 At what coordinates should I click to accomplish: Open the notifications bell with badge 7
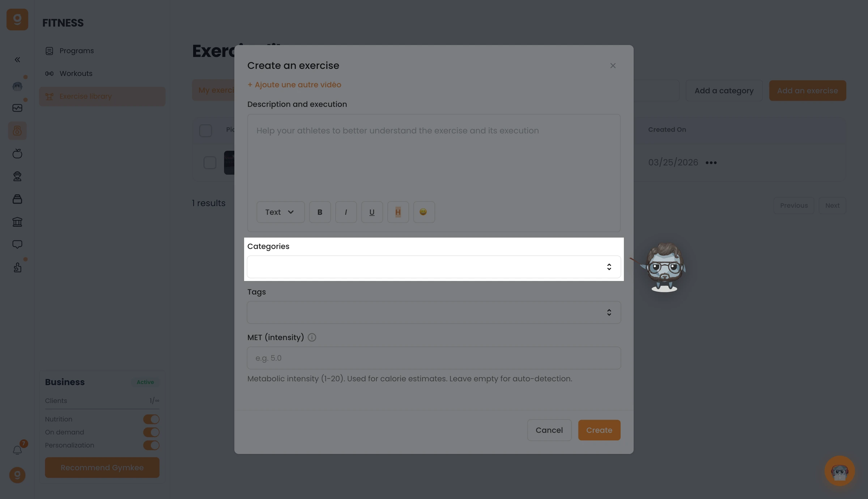tap(17, 450)
